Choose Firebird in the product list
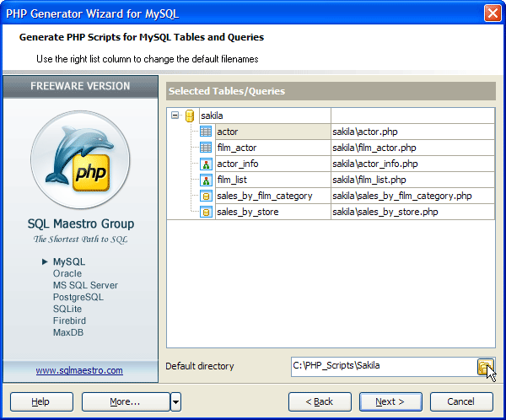The width and height of the screenshot is (506, 420). [x=69, y=320]
